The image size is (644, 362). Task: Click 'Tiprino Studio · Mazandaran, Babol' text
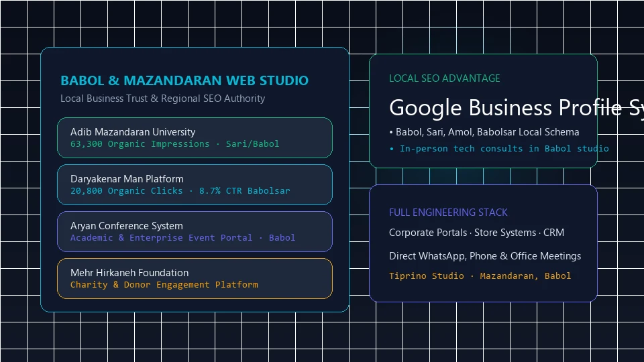[x=480, y=276]
